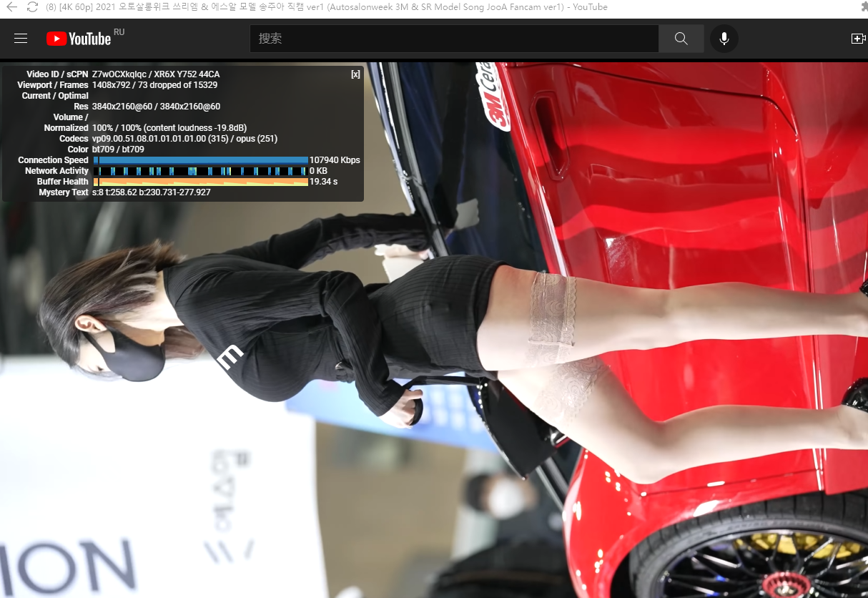The image size is (868, 598).
Task: Start voice search with microphone icon
Action: 724,39
